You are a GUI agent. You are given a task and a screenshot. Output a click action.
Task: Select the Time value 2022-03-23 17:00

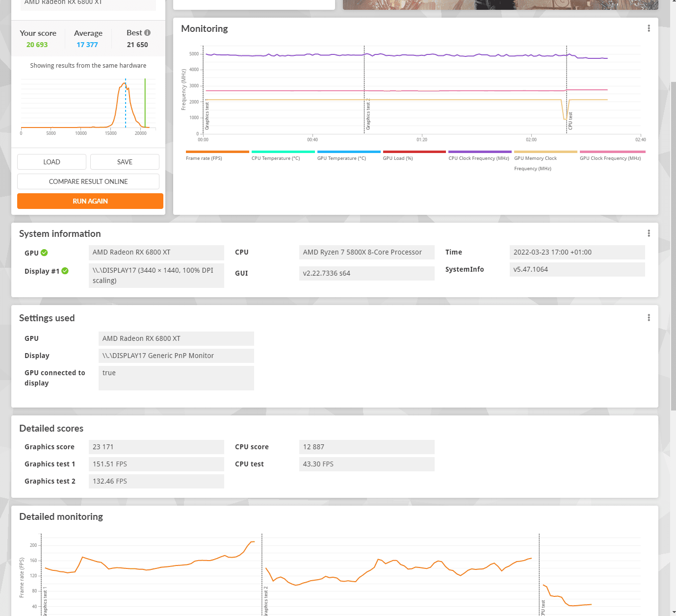(x=577, y=252)
